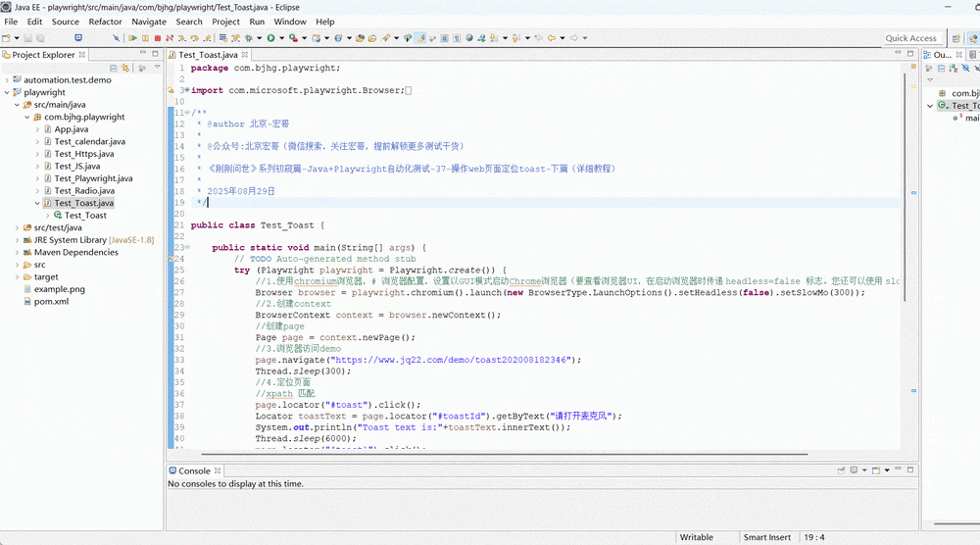Click the bug Debug launch icon

click(249, 37)
